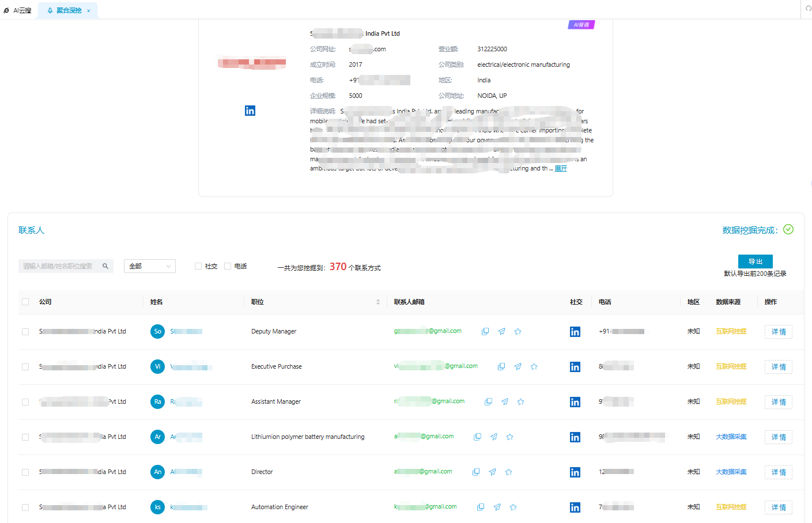The height and width of the screenshot is (523, 812).
Task: Enable the 社交 filter checkbox
Action: [x=198, y=266]
